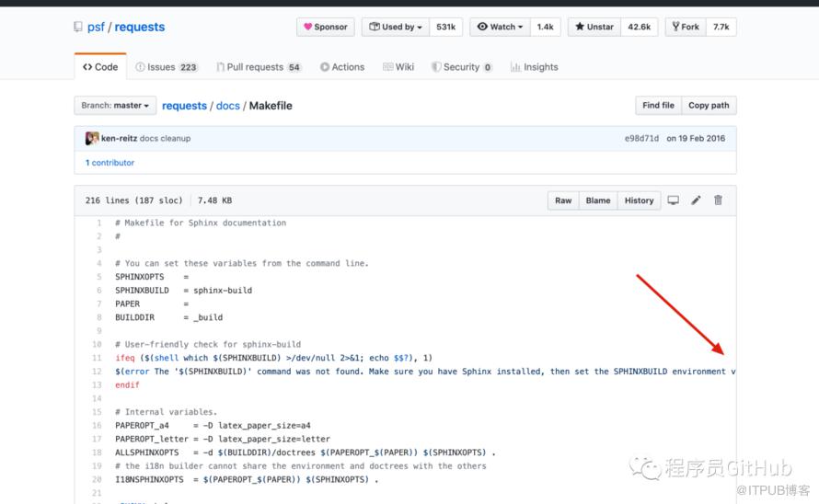
Task: Click 'SPHINXBUILD = sphinx-build' code line
Action: tap(184, 291)
